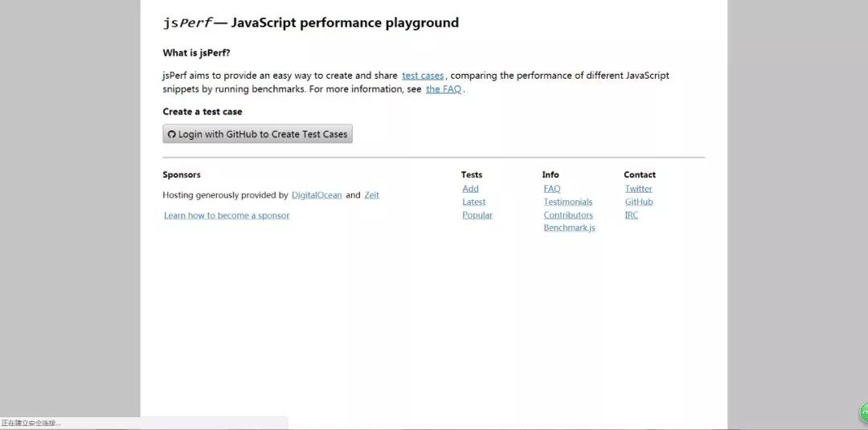This screenshot has height=430, width=868.
Task: Select Add under Tests
Action: [x=470, y=189]
